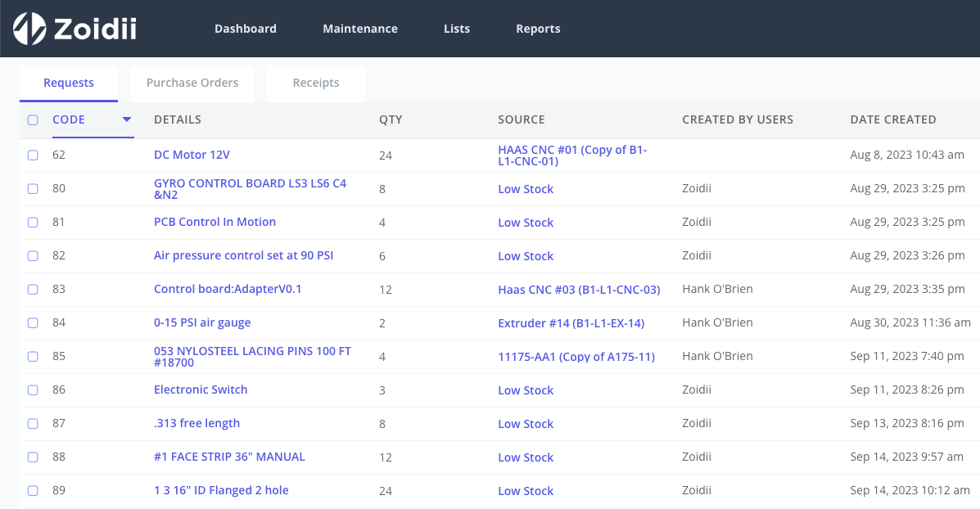Switch to the Requests tab
This screenshot has height=509, width=980.
pos(69,83)
